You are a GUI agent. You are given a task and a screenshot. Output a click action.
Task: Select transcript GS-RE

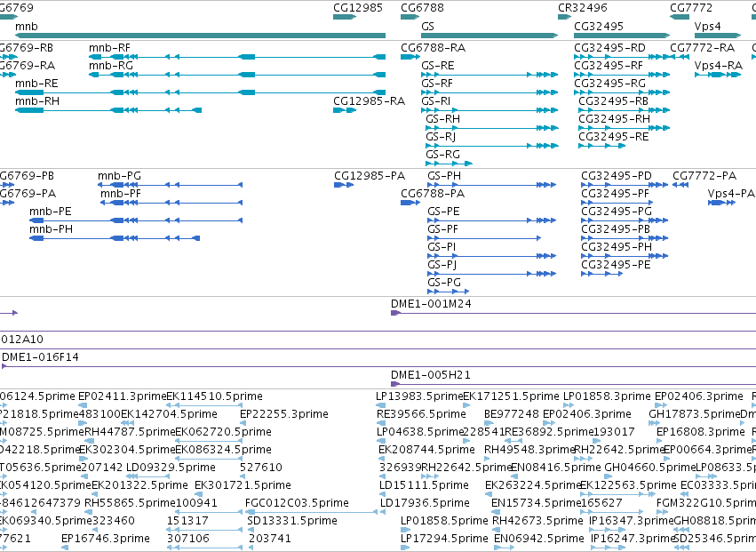coord(489,75)
